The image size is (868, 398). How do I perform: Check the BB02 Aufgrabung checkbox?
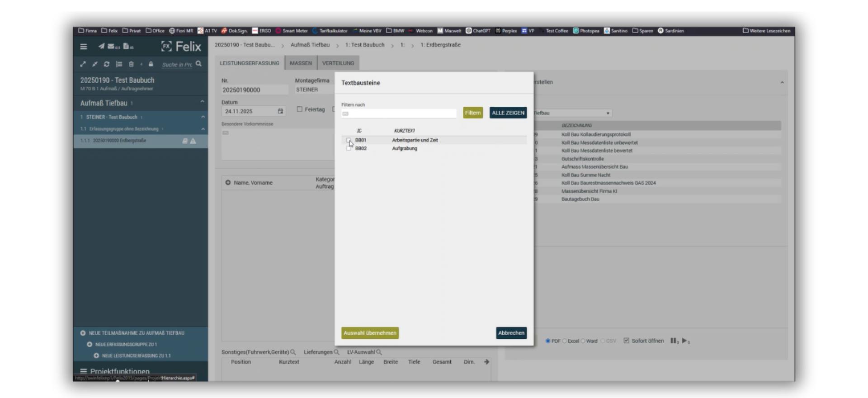click(x=348, y=148)
